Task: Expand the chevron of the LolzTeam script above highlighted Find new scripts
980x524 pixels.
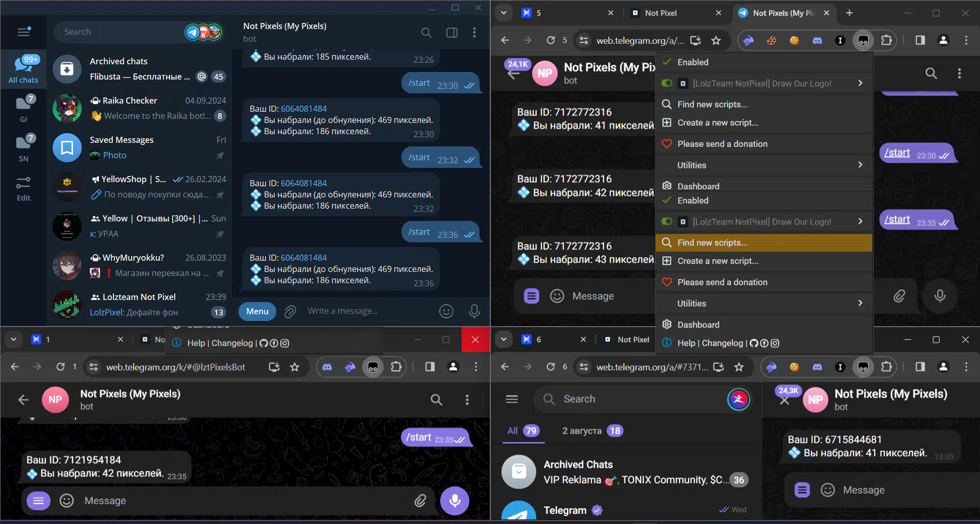Action: click(x=861, y=221)
